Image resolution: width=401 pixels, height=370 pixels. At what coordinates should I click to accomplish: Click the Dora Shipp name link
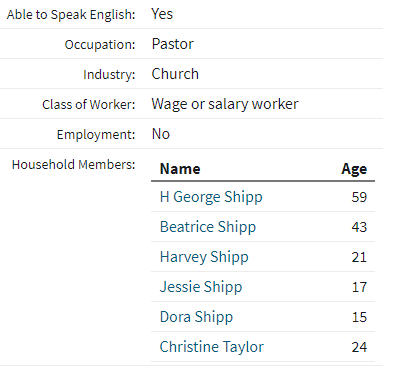(196, 317)
